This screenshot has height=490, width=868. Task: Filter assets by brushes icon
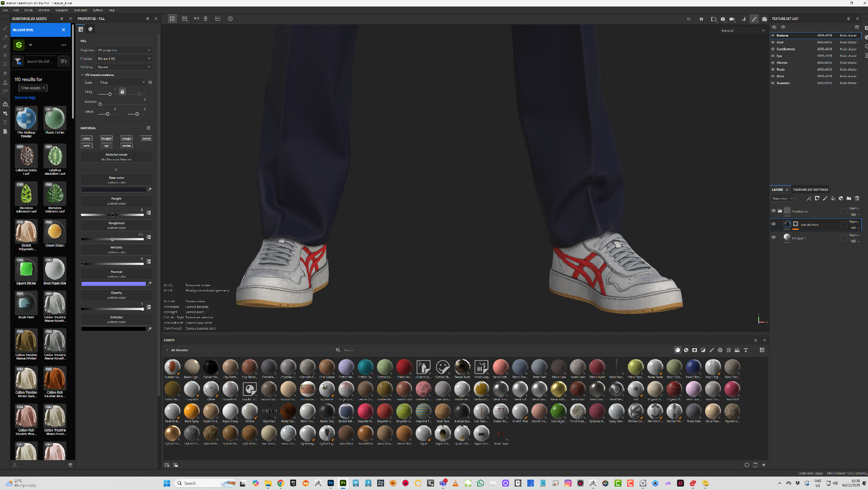tap(712, 350)
